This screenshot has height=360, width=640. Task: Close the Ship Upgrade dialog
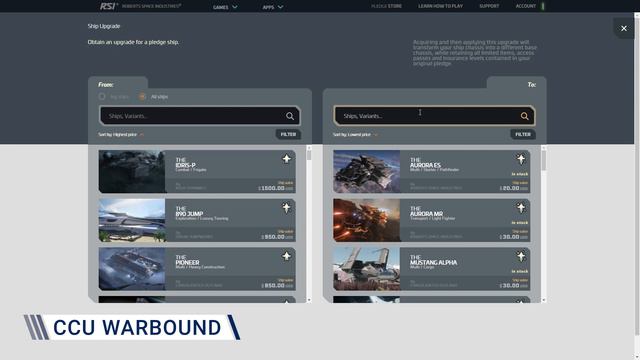[x=624, y=28]
